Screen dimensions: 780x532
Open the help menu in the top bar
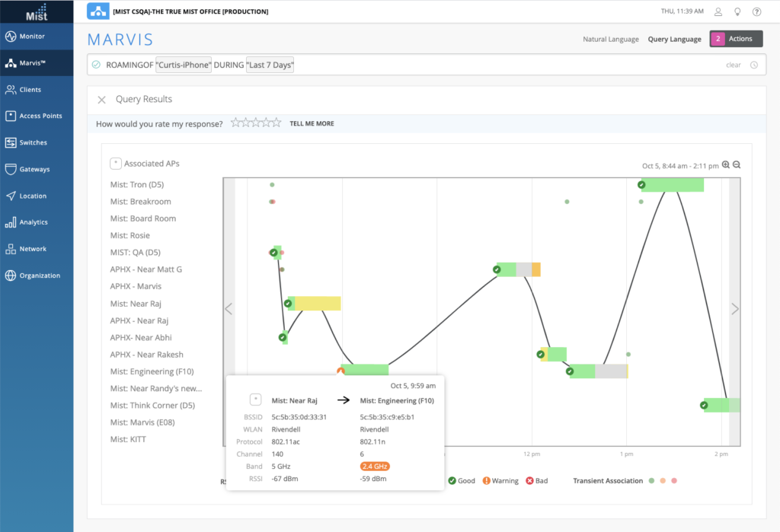click(756, 11)
